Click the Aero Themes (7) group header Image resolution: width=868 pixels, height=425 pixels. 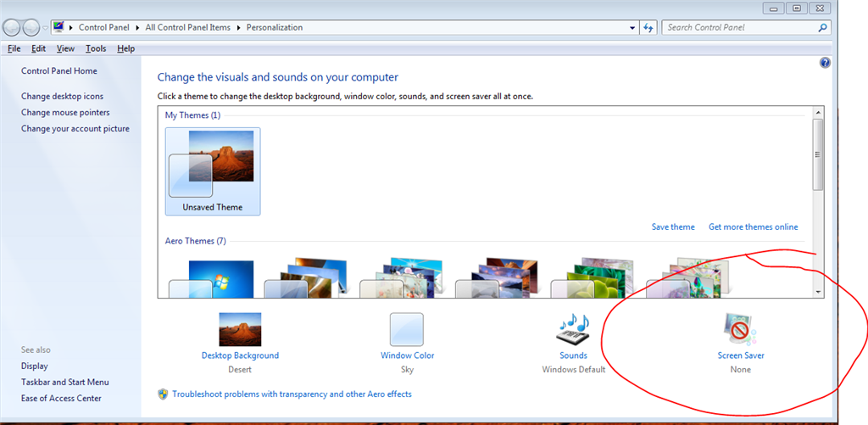tap(196, 241)
